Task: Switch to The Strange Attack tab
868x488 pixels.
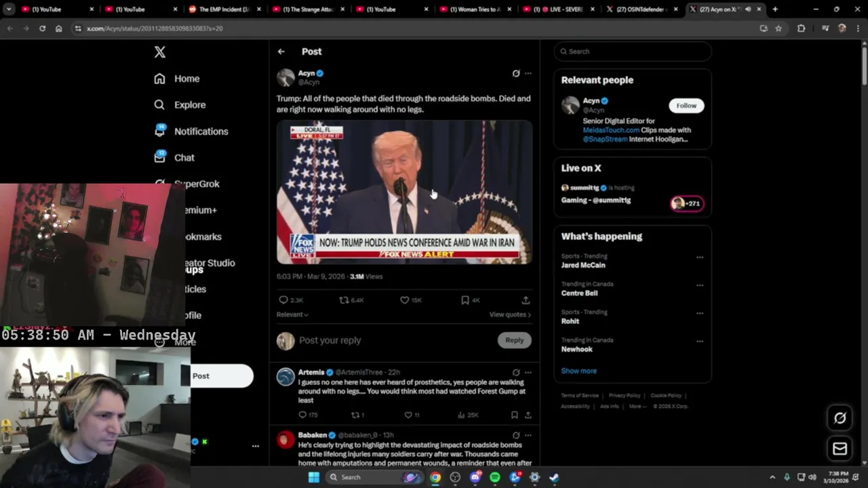Action: (309, 9)
